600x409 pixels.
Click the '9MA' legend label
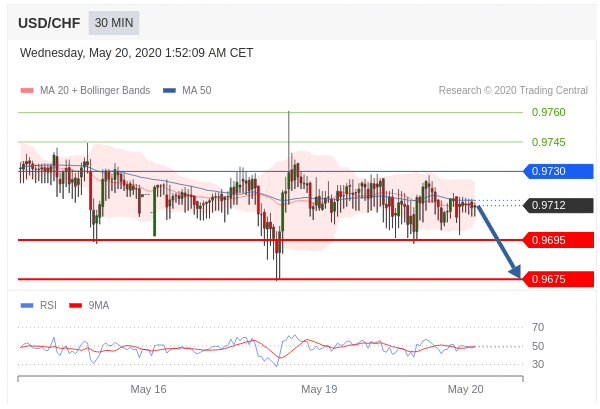click(x=99, y=305)
